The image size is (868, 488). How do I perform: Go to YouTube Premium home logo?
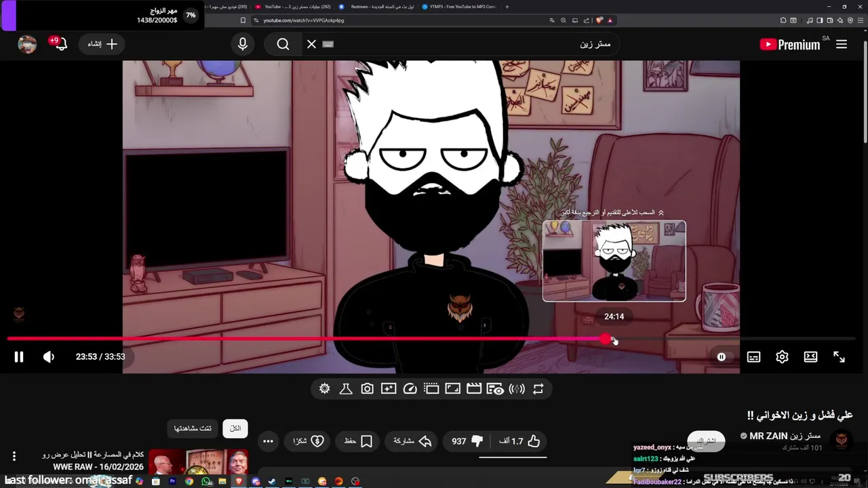coord(790,44)
